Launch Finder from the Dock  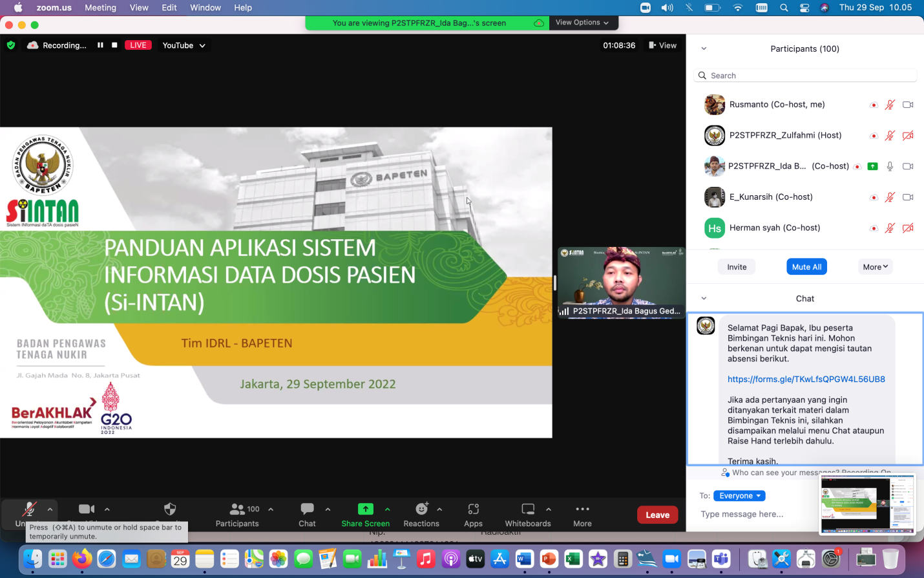click(x=32, y=558)
